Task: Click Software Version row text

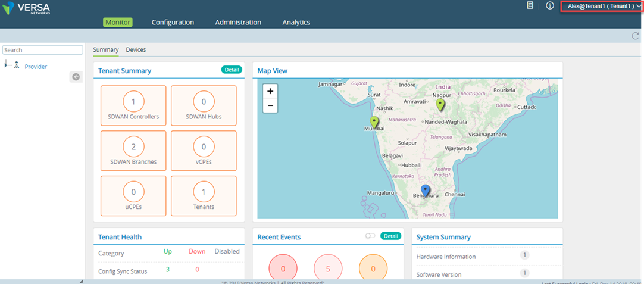Action: pyautogui.click(x=439, y=274)
